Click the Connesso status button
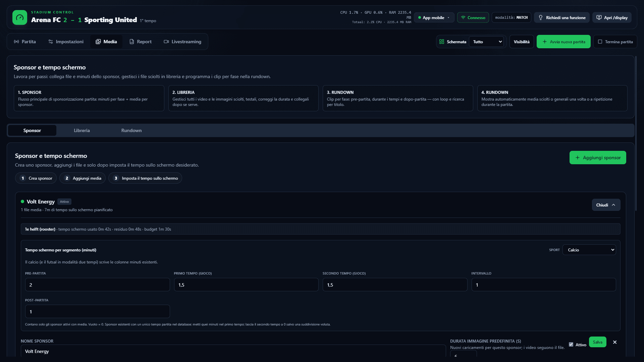 click(473, 17)
